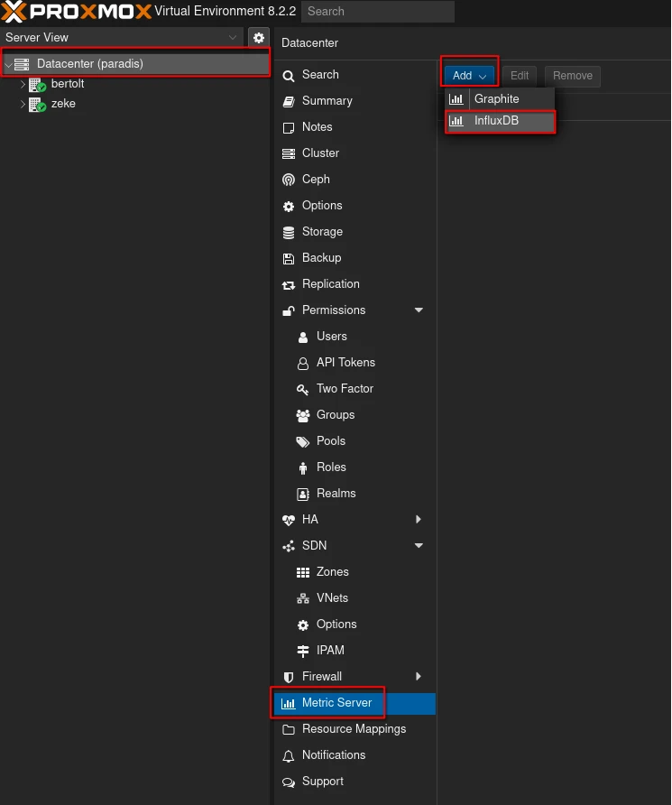Click the Ceph icon in sidebar
The height and width of the screenshot is (805, 672).
[x=289, y=180]
